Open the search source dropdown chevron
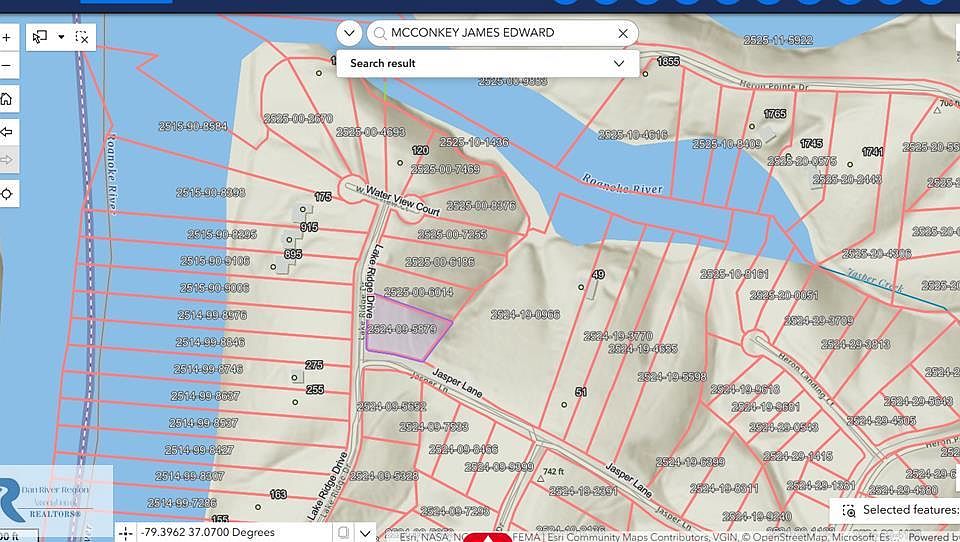Image resolution: width=960 pixels, height=542 pixels. (349, 33)
